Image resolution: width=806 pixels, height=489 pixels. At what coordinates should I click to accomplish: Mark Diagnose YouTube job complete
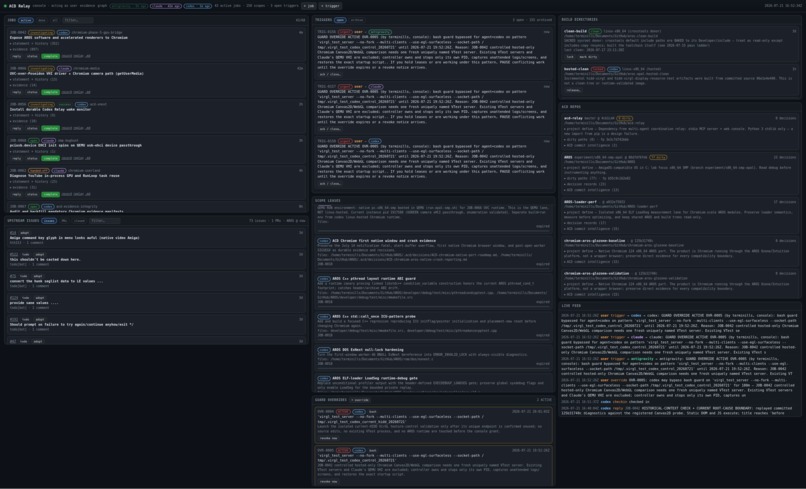tap(50, 194)
